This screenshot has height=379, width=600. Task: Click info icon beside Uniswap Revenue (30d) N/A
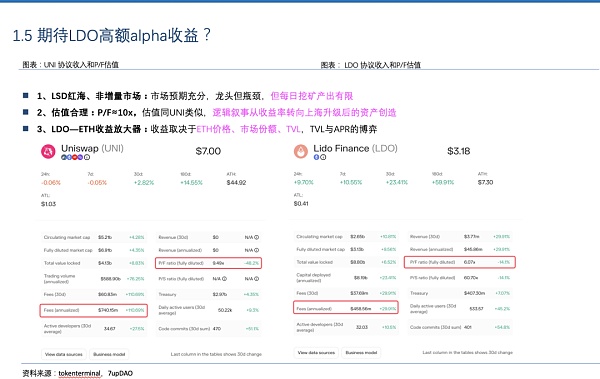coord(257,237)
